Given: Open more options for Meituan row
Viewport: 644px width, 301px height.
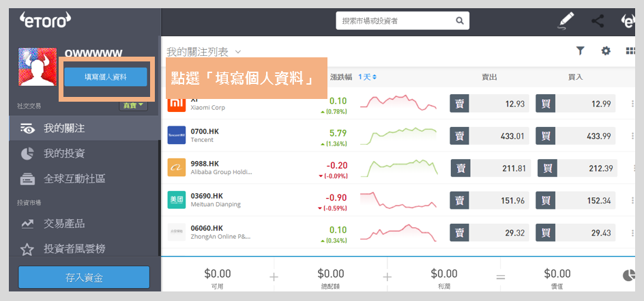Looking at the screenshot, I should (x=632, y=201).
